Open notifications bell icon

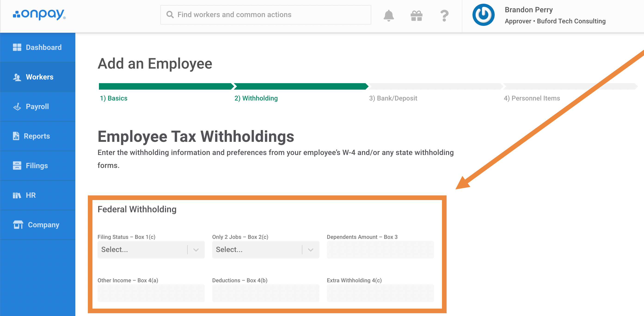[x=389, y=16]
